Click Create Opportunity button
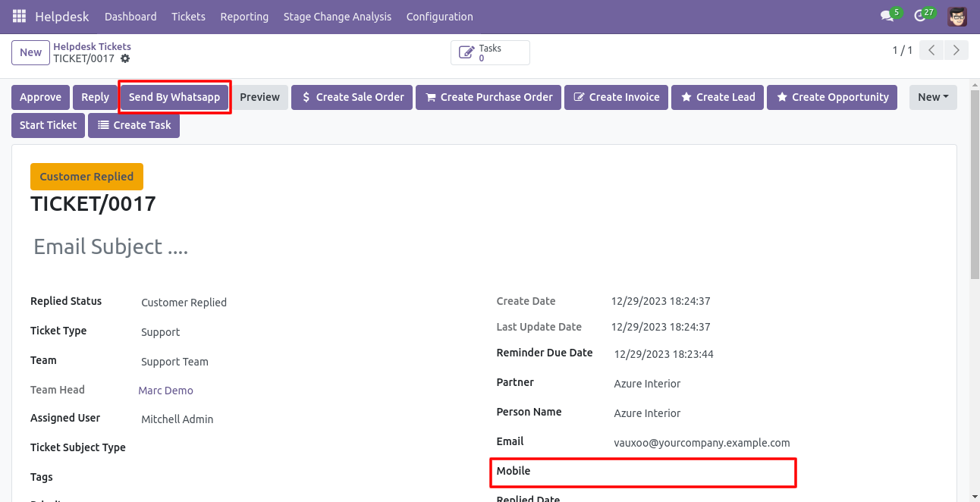 click(x=832, y=97)
